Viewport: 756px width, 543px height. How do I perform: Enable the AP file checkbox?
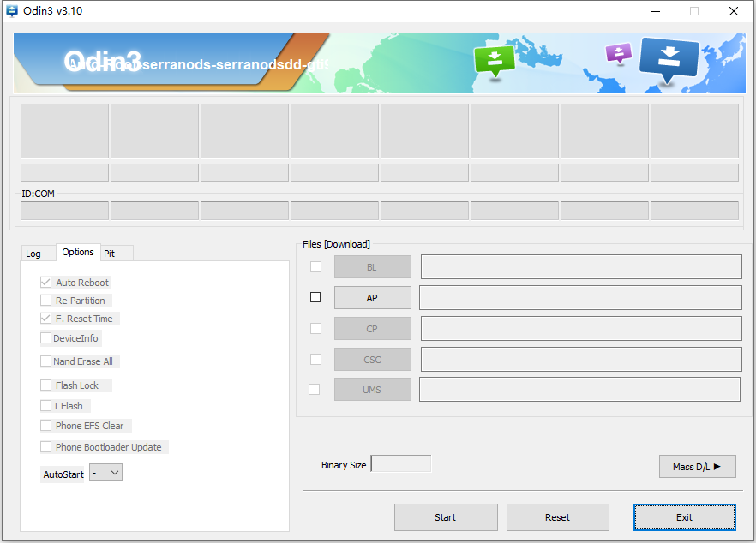315,297
